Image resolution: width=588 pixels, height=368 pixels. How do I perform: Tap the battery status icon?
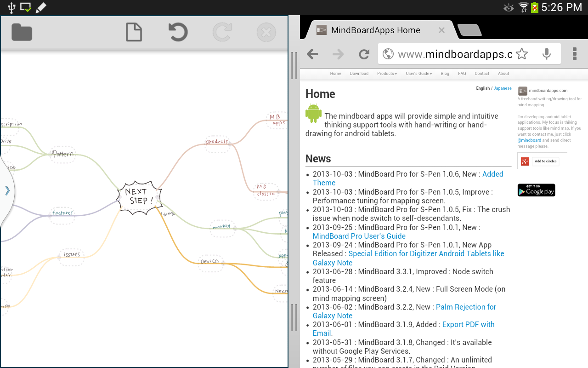point(535,7)
